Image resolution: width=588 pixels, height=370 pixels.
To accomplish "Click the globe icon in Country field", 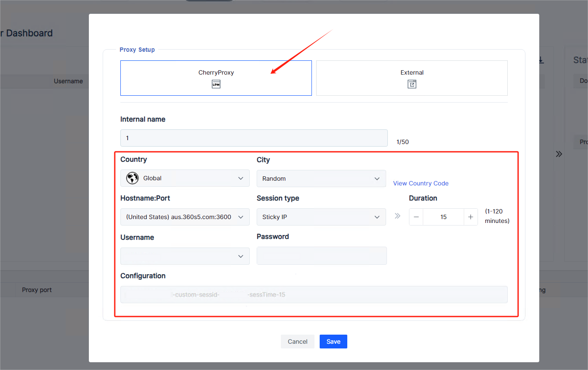I will [132, 178].
